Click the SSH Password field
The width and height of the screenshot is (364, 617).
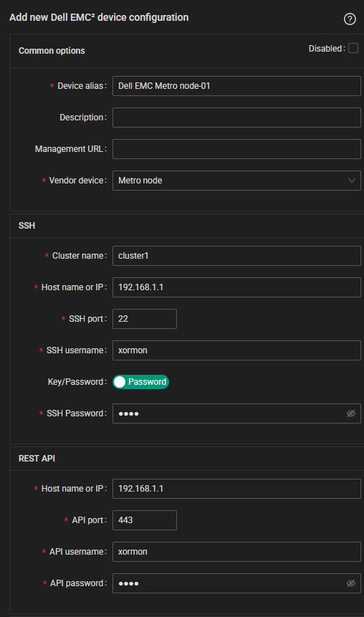(x=236, y=413)
